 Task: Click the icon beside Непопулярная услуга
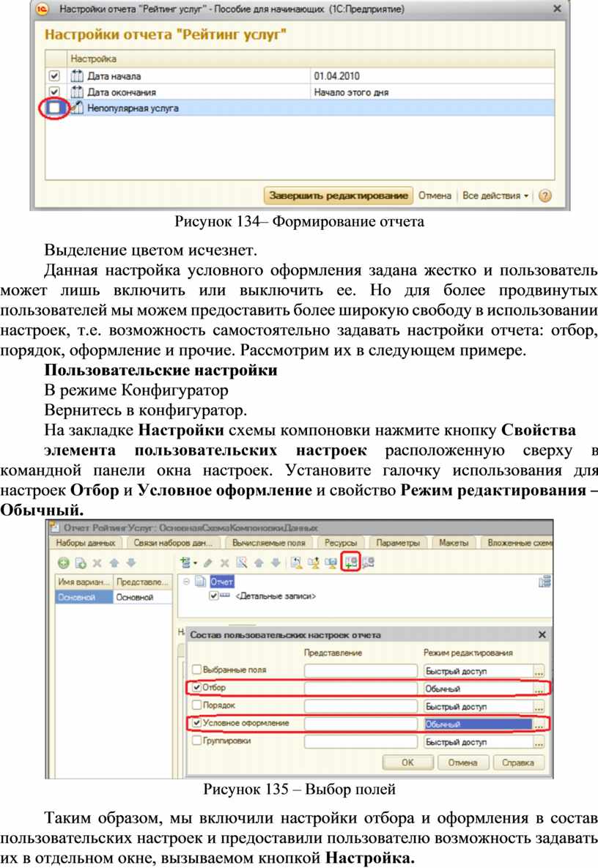click(77, 108)
